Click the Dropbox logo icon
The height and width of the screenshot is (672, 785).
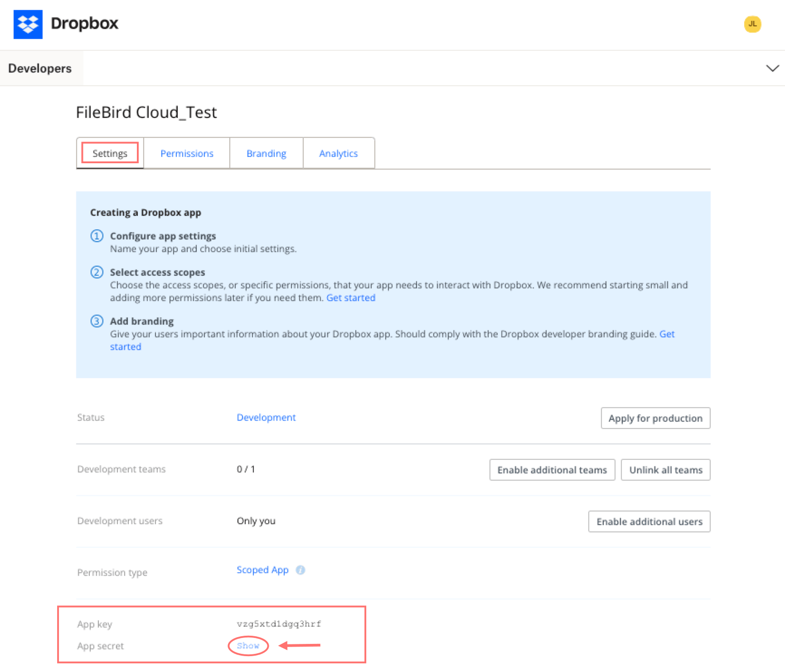[x=28, y=24]
